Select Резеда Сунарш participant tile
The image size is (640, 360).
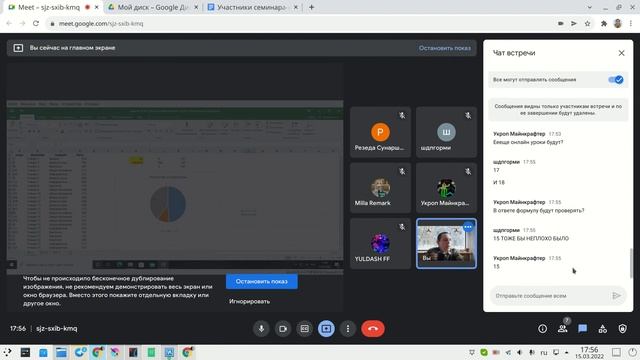coord(380,132)
